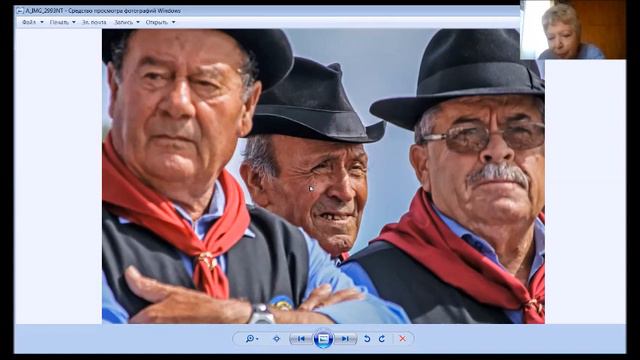Go to the next photo
Screen dimensions: 640x360
345,339
